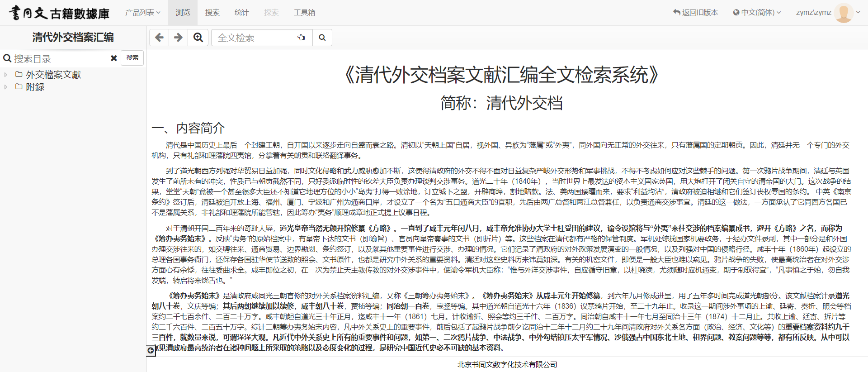Image resolution: width=868 pixels, height=372 pixels.
Task: Open the 工具箱 menu item
Action: coord(304,13)
